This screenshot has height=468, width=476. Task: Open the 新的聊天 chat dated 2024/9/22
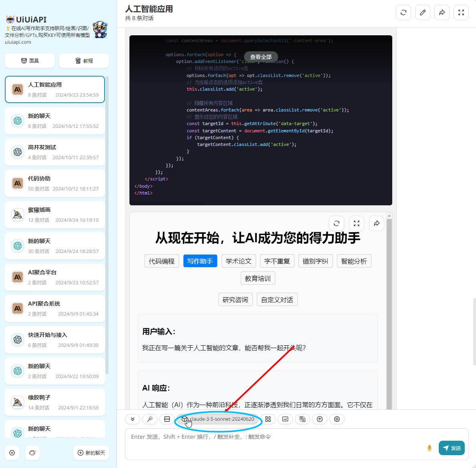55,371
